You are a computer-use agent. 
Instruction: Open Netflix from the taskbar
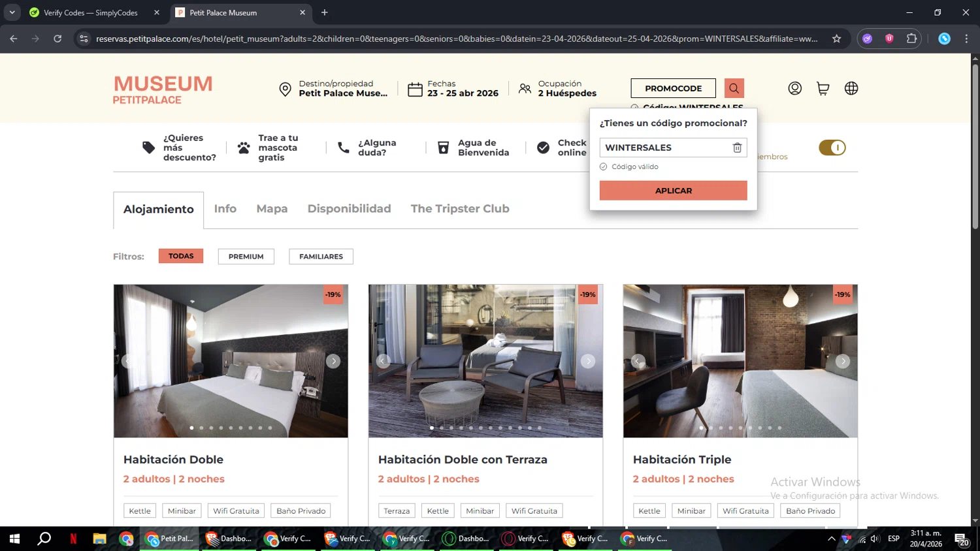click(x=73, y=539)
